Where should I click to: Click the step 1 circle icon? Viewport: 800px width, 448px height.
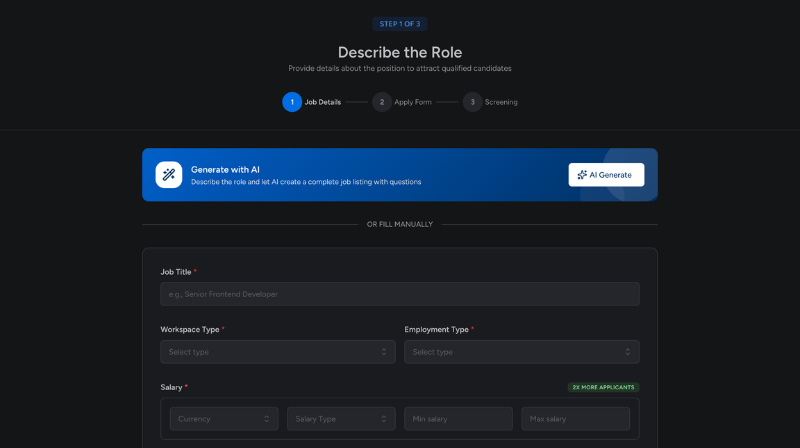(x=292, y=102)
